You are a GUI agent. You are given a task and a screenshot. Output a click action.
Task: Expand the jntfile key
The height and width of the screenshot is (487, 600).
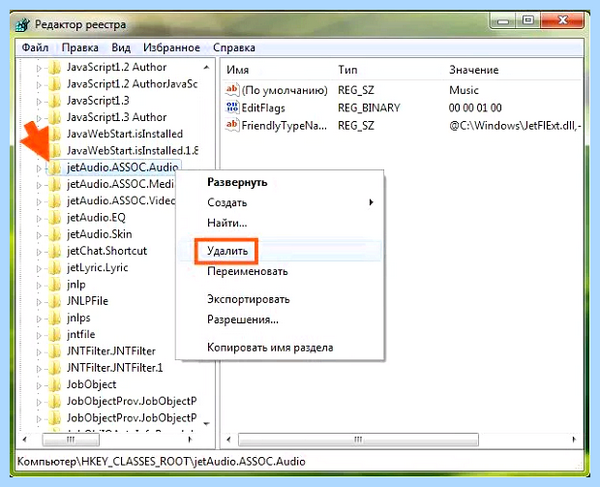(39, 336)
